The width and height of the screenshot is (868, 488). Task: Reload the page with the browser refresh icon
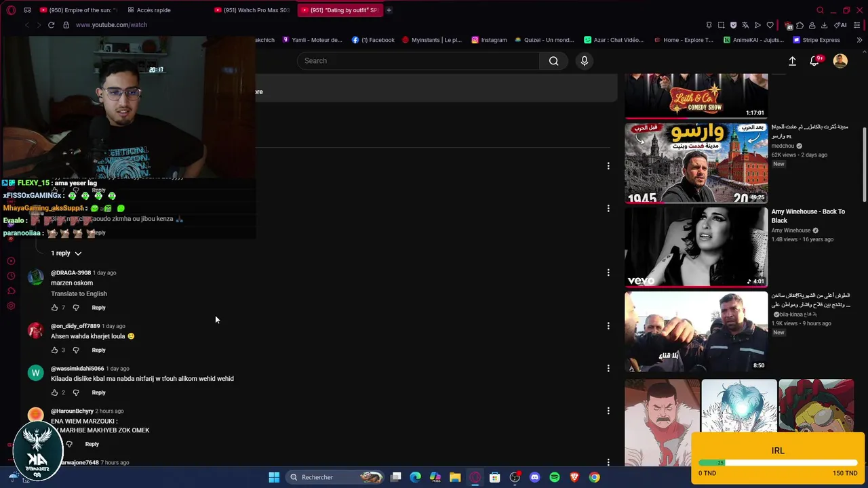[51, 25]
